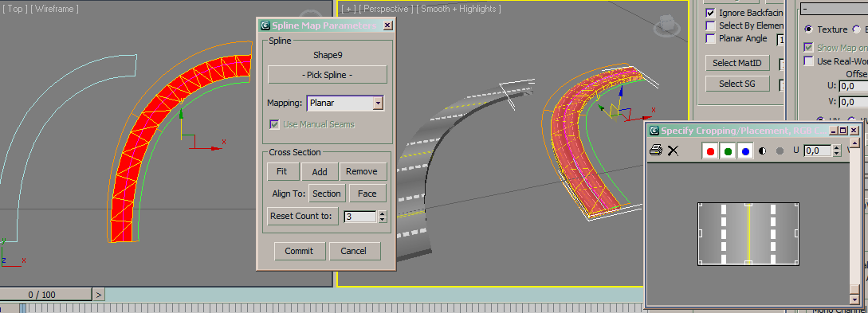
Task: Click the Select SG button
Action: point(738,84)
